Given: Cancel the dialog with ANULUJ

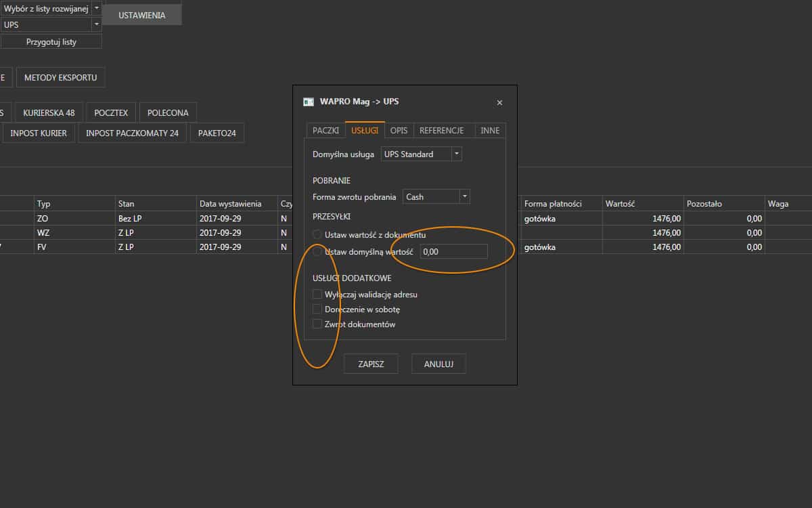Looking at the screenshot, I should point(438,364).
